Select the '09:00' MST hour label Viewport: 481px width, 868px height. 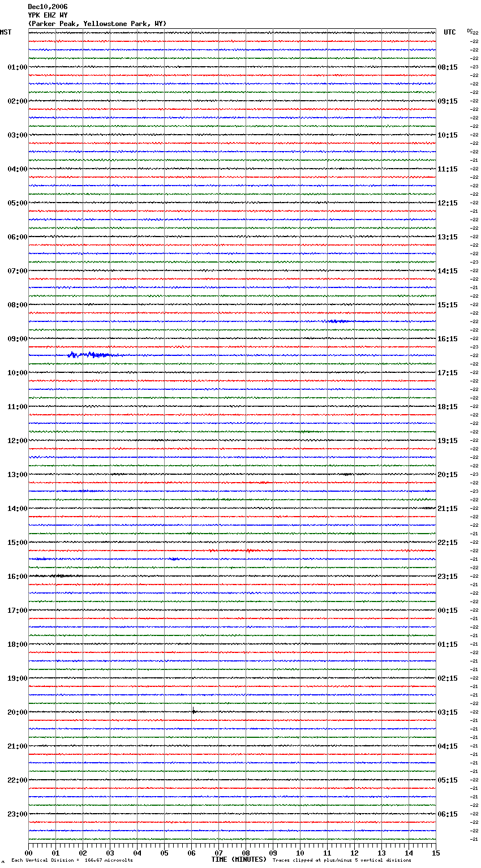click(x=18, y=339)
